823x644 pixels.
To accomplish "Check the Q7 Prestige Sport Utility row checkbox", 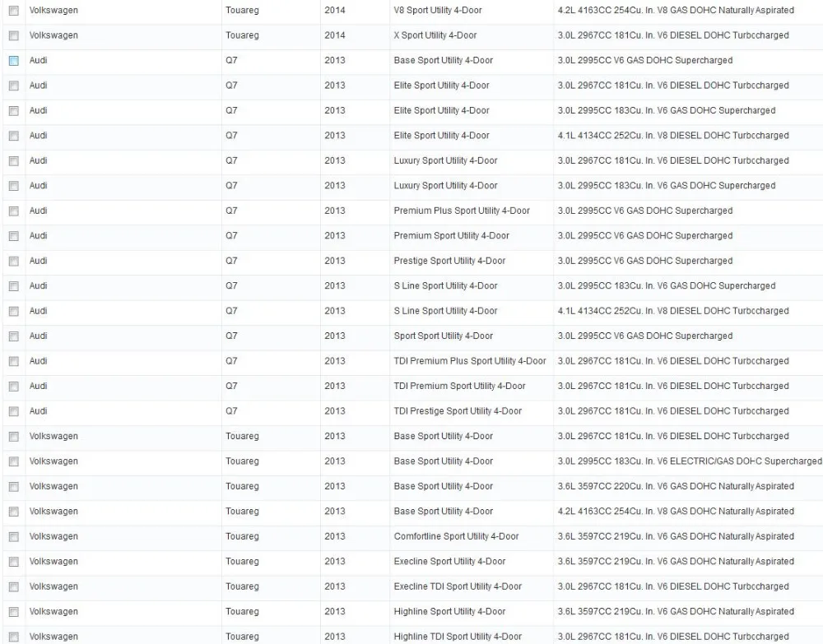I will tap(14, 262).
